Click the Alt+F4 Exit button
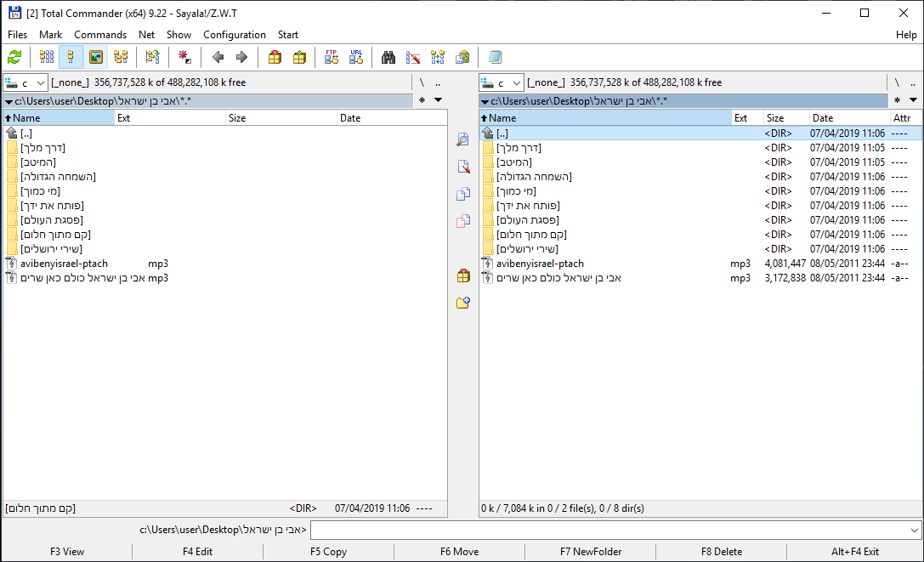The height and width of the screenshot is (562, 924). click(854, 552)
